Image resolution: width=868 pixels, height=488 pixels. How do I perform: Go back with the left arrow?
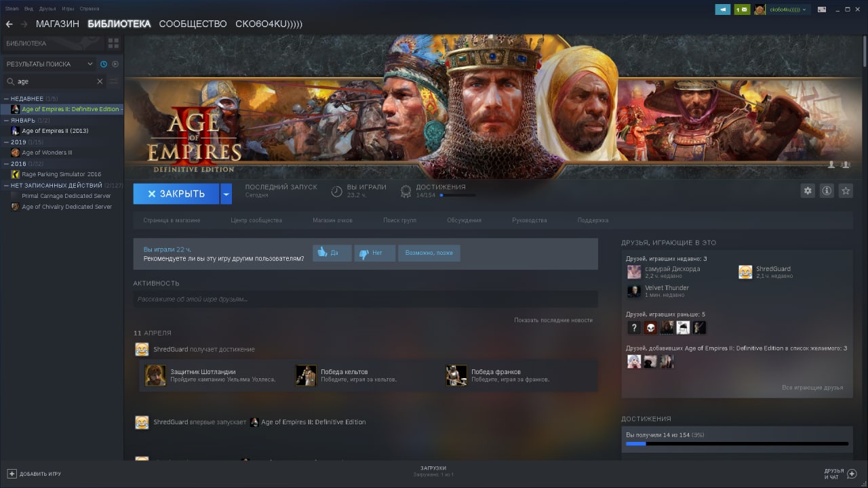coord(9,24)
